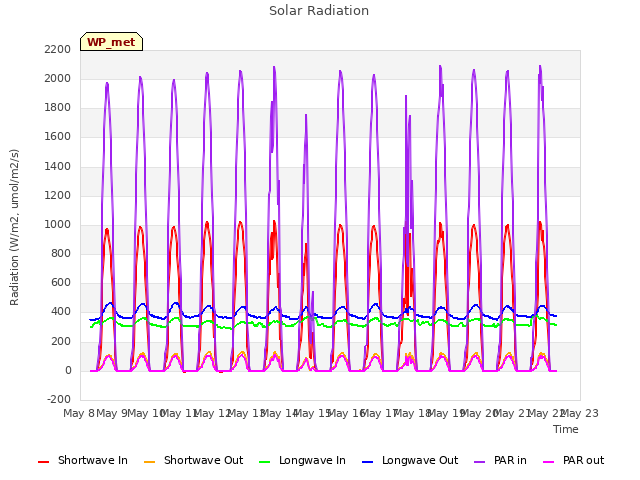Click the blue Longwave Out legend swatch
The height and width of the screenshot is (480, 640).
point(367,462)
